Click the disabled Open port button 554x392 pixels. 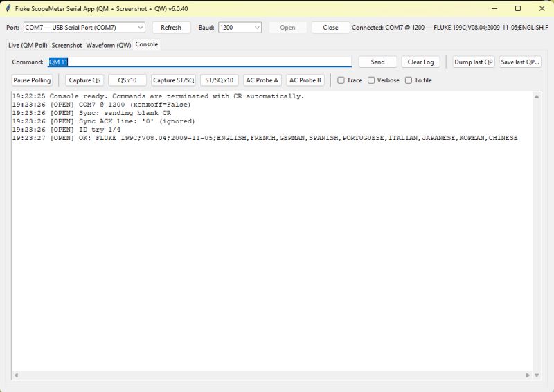(287, 28)
